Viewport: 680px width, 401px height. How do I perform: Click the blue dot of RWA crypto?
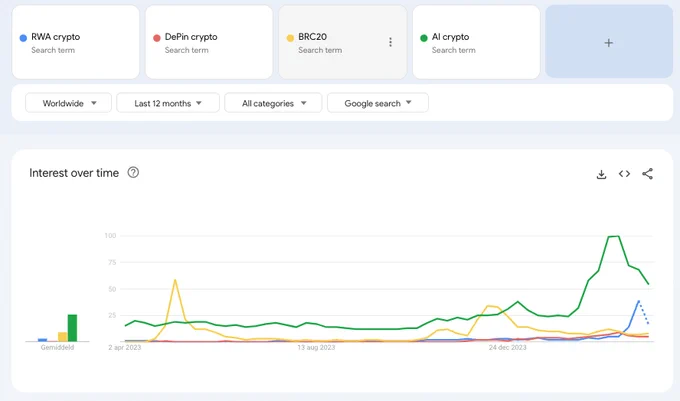[x=23, y=38]
